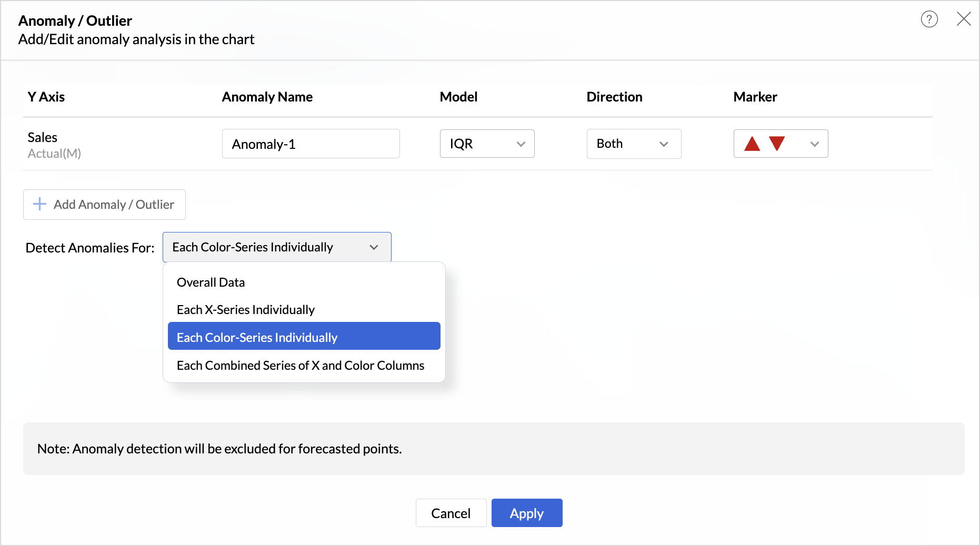The width and height of the screenshot is (980, 546).
Task: Click the Sales Y Axis label
Action: [x=42, y=137]
